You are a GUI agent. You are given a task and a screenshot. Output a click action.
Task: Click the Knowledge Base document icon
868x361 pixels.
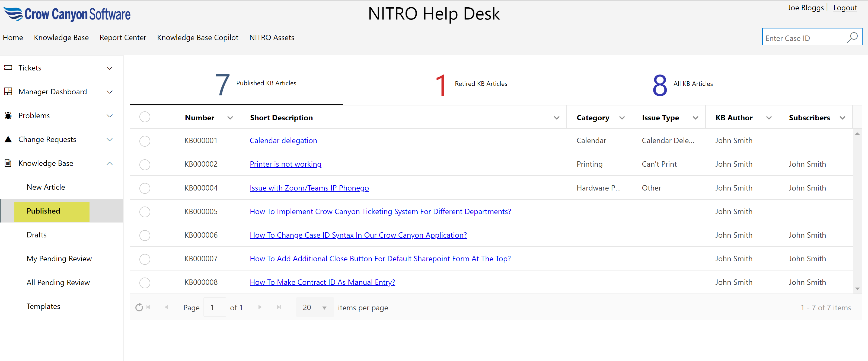click(x=8, y=163)
